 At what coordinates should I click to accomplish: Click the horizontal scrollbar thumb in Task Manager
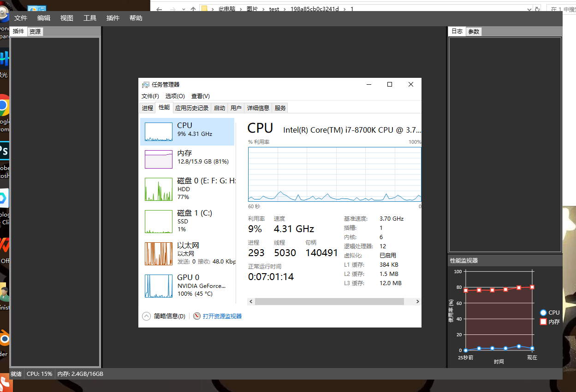click(329, 301)
